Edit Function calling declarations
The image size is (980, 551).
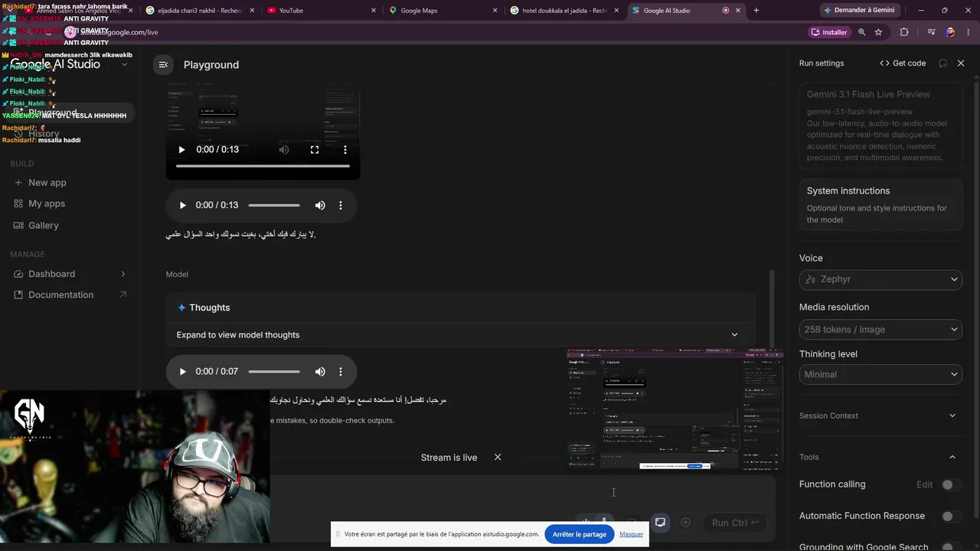925,484
